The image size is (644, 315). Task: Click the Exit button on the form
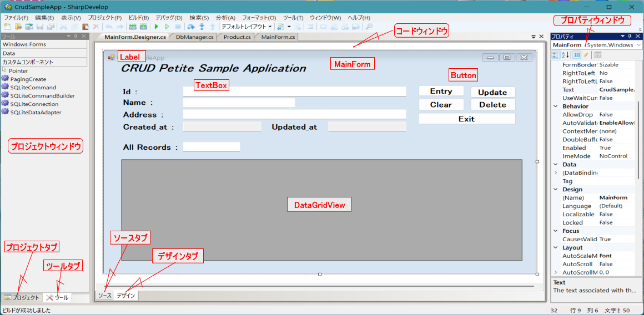[466, 119]
